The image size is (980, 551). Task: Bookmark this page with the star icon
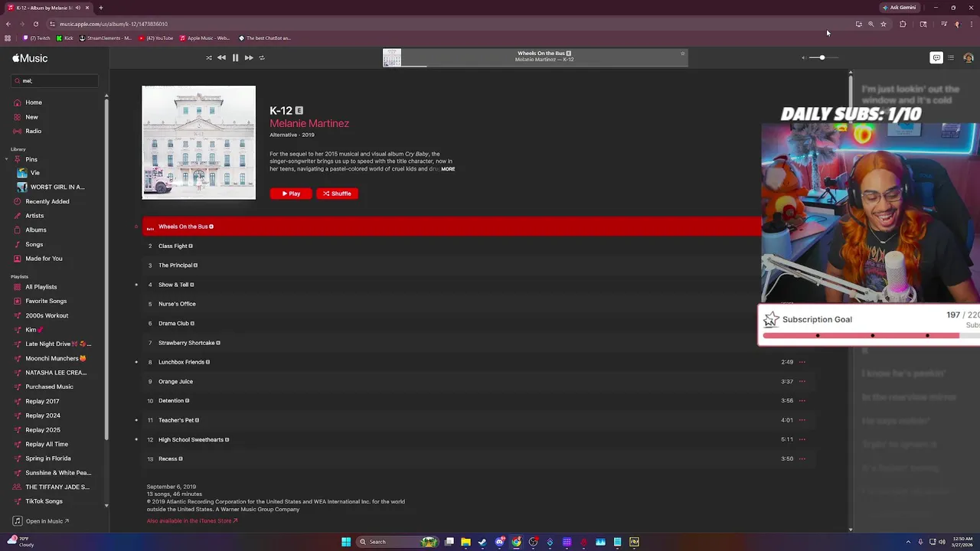[883, 24]
